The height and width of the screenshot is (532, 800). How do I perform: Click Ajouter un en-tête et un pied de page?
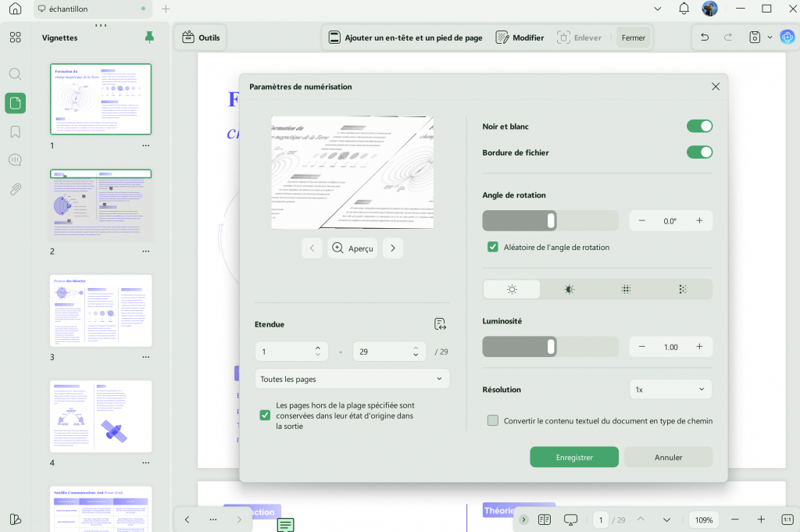pyautogui.click(x=405, y=37)
